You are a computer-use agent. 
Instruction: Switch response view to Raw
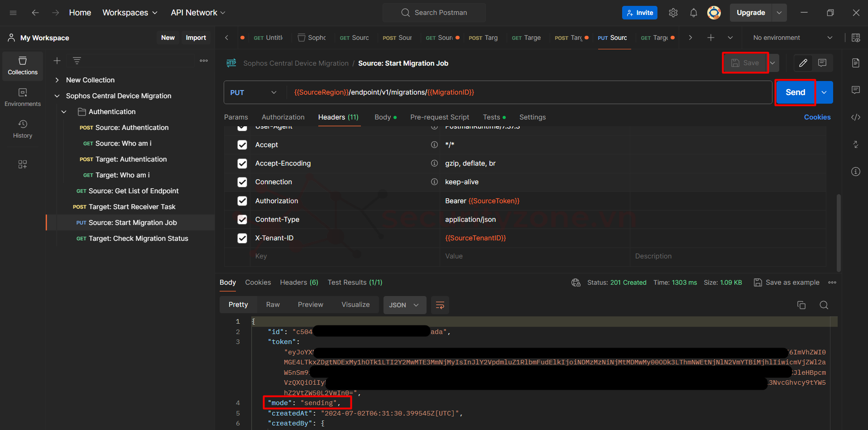[x=273, y=305]
